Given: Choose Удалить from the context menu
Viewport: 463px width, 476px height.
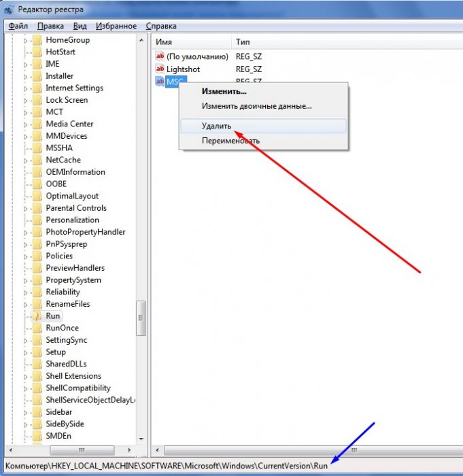Looking at the screenshot, I should (216, 126).
